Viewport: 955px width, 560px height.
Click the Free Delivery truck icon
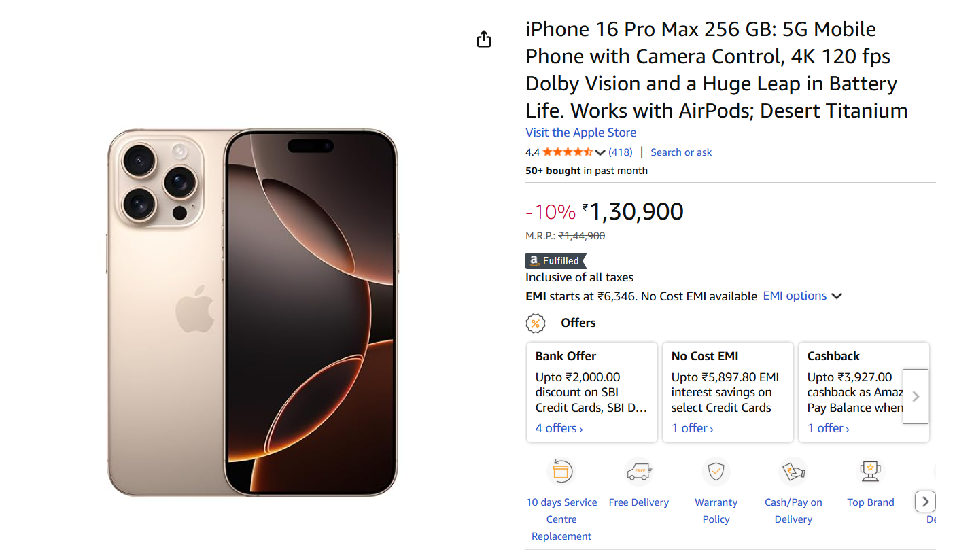[638, 471]
